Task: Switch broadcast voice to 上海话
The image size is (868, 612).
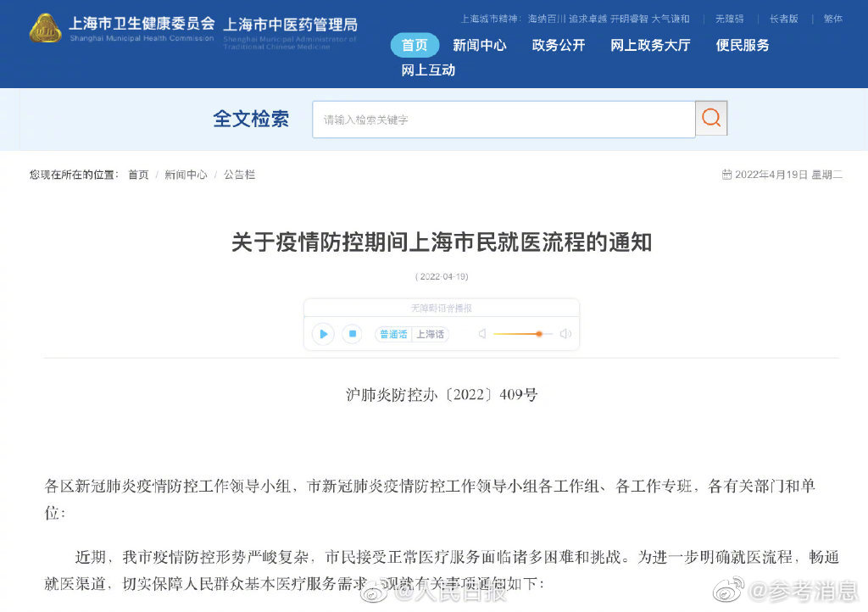Action: pos(431,334)
